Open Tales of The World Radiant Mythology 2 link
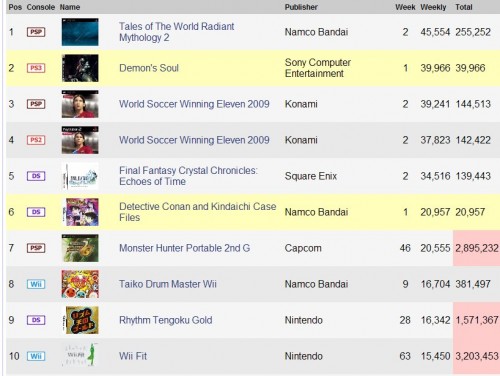The height and width of the screenshot is (376, 500). [177, 32]
